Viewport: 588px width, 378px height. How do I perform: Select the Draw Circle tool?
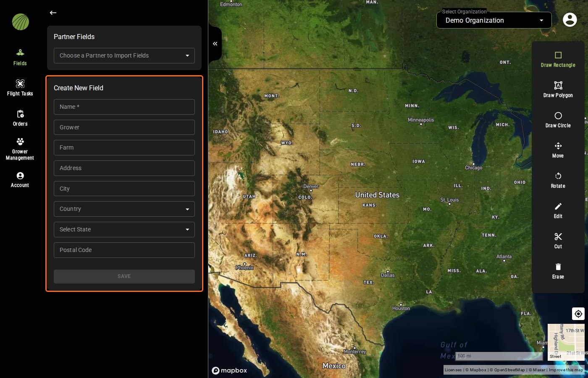pyautogui.click(x=558, y=120)
